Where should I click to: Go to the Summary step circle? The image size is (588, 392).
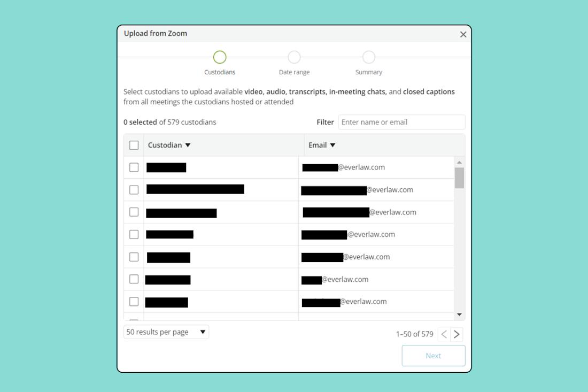click(x=369, y=57)
